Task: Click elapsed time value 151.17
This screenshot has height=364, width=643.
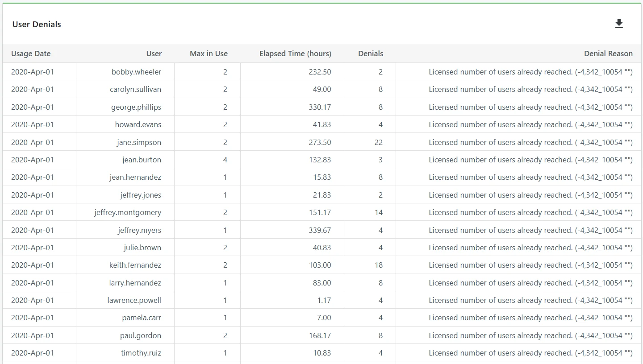Action: 320,212
